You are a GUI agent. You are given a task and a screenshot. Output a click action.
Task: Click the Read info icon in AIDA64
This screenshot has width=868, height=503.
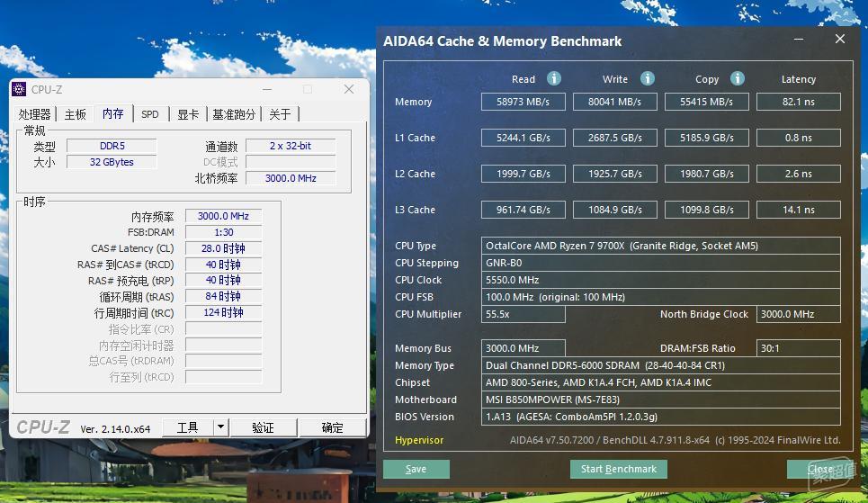553,78
